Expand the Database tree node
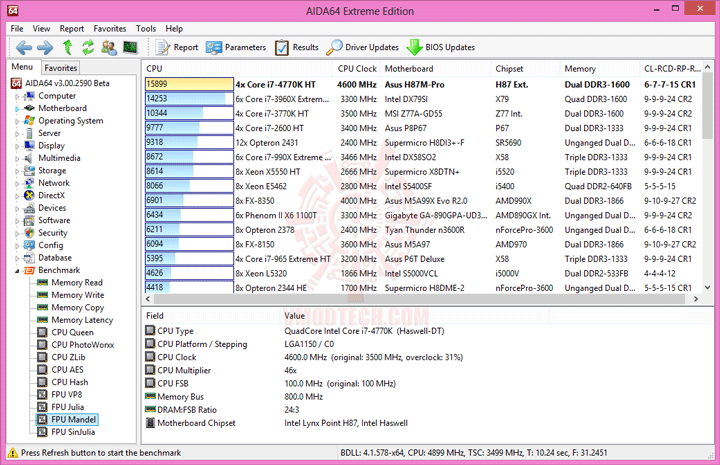Image resolution: width=720 pixels, height=465 pixels. point(17,258)
